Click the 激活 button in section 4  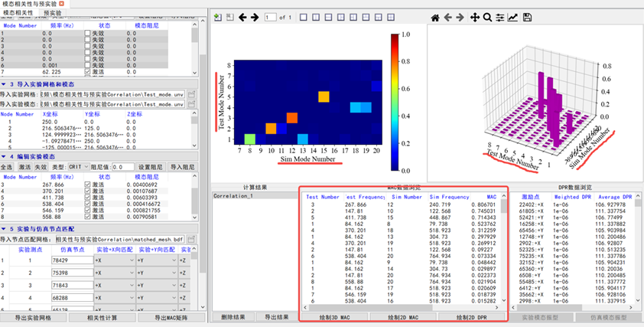[24, 167]
